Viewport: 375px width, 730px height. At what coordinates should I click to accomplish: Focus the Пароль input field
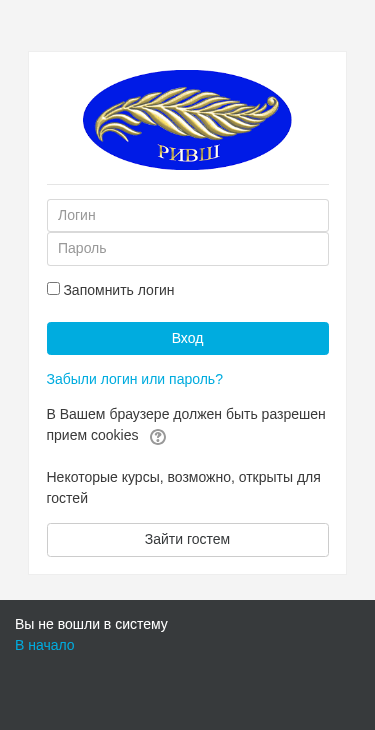188,249
